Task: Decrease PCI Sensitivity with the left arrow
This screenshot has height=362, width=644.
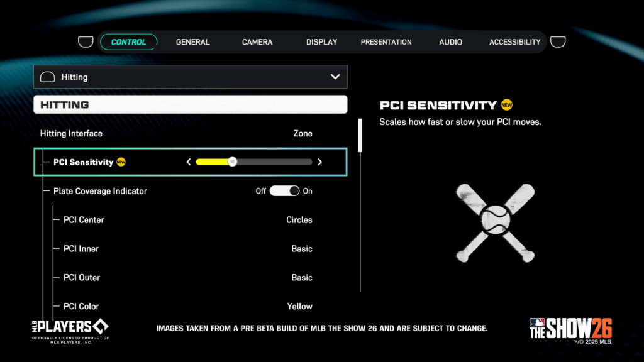Action: pyautogui.click(x=189, y=162)
